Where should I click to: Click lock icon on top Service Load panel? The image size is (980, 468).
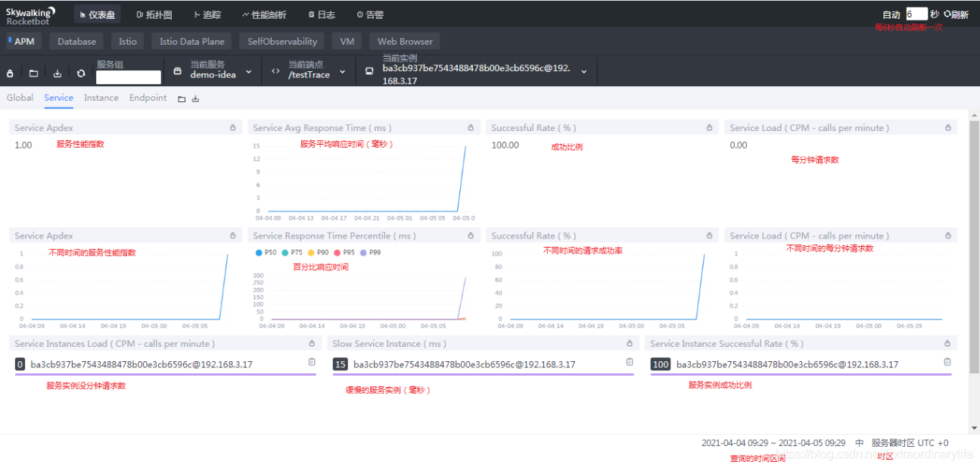coord(948,128)
